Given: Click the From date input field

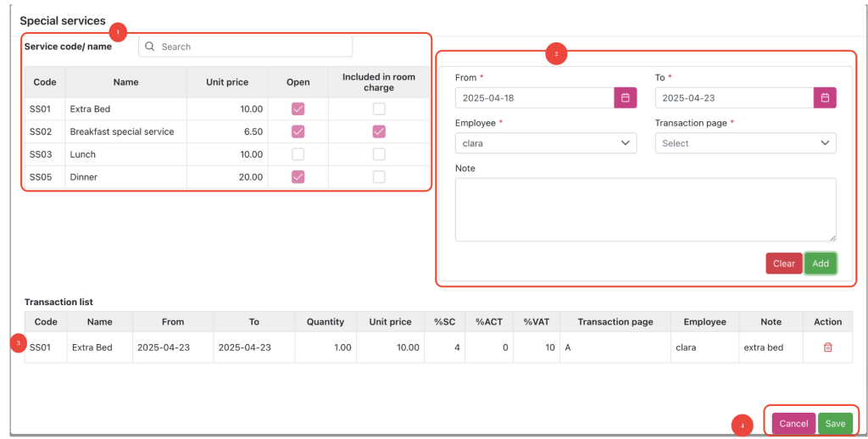Looking at the screenshot, I should (534, 97).
